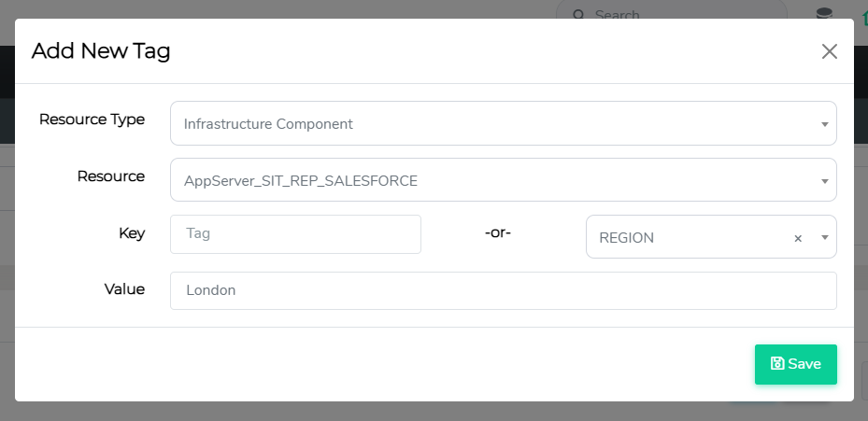868x421 pixels.
Task: Select the Infrastructure Component combo box
Action: click(x=495, y=123)
